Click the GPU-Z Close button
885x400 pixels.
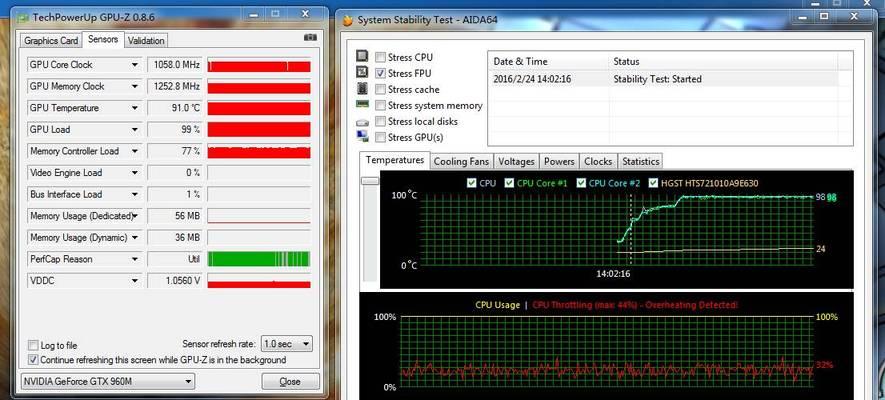point(290,381)
